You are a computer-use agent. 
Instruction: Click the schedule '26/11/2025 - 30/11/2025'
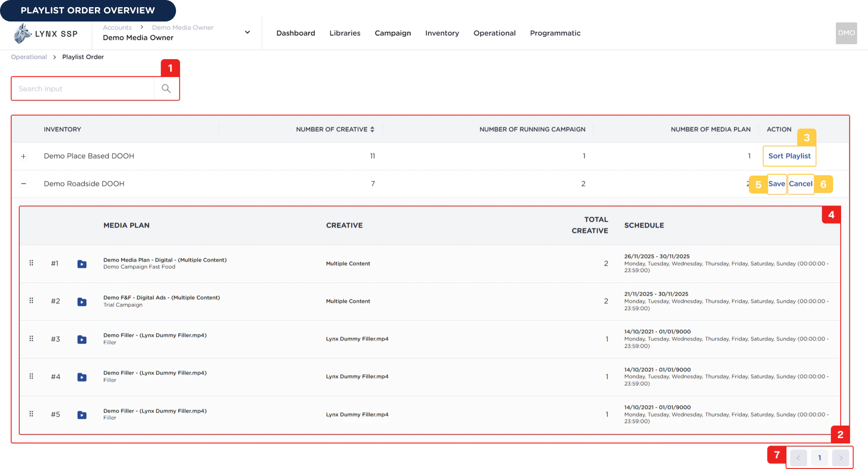click(657, 256)
